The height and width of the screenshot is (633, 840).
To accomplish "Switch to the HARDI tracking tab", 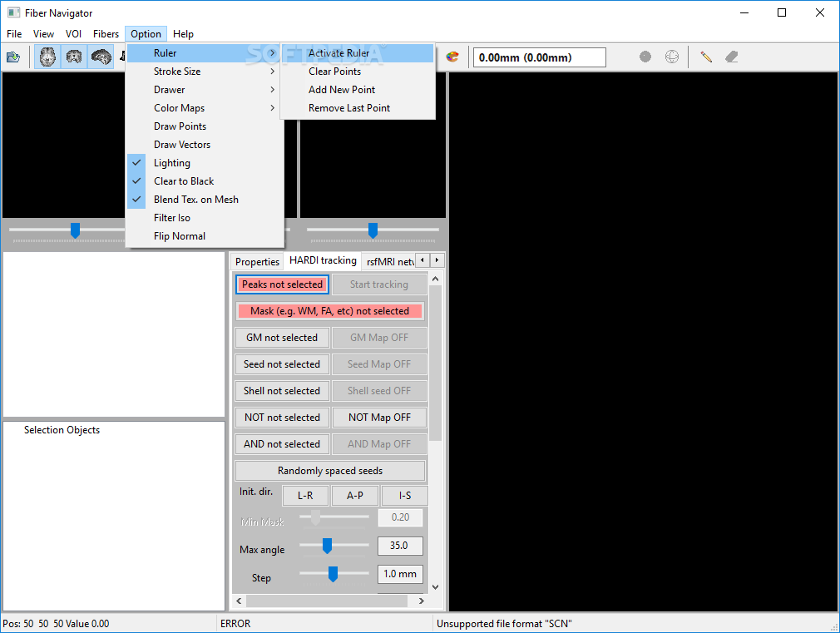I will pyautogui.click(x=323, y=260).
